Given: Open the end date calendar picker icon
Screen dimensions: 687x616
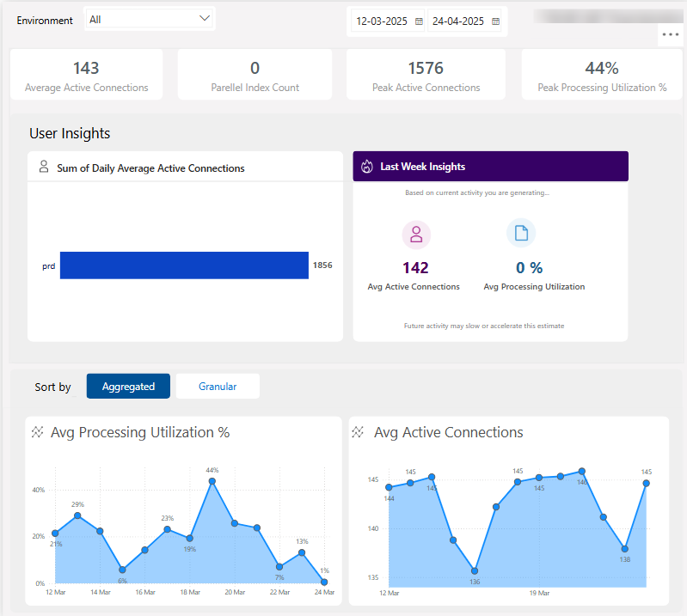Looking at the screenshot, I should tap(495, 21).
